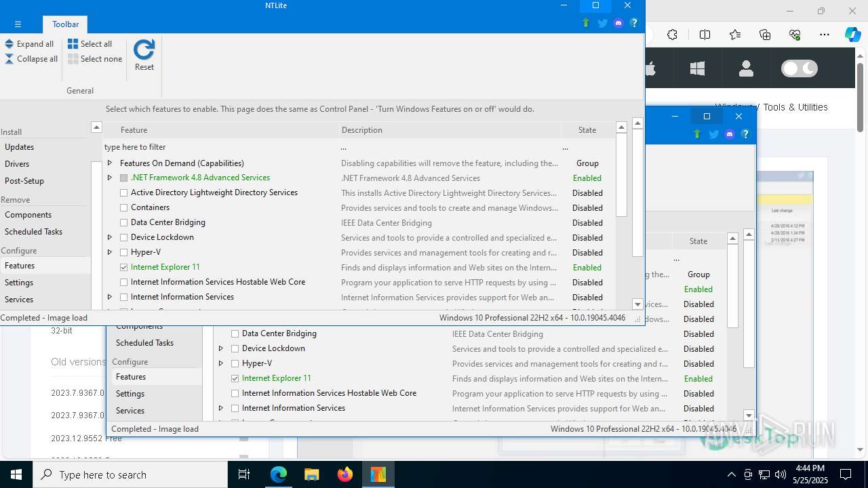Sort by the Description column header

(x=450, y=130)
